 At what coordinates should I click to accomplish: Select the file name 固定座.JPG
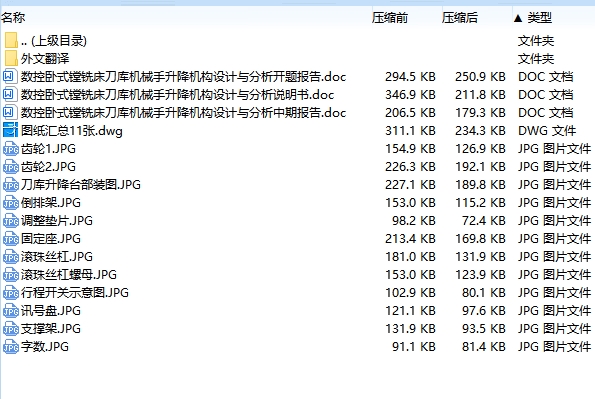[x=51, y=239]
